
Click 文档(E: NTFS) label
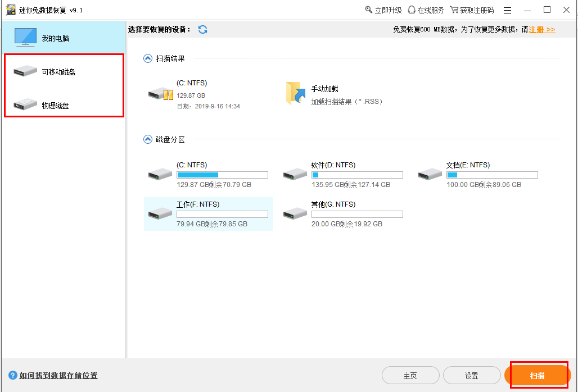pos(468,165)
